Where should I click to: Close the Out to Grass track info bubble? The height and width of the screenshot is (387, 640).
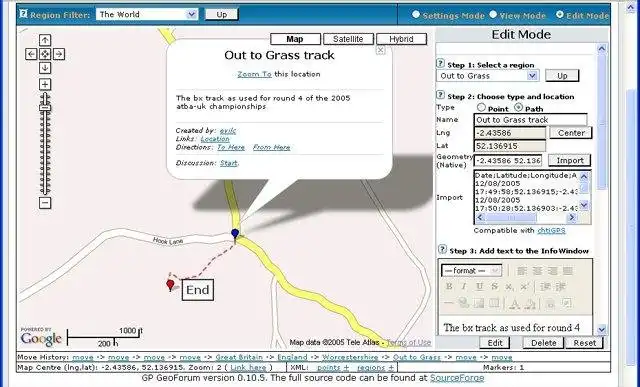[x=380, y=50]
